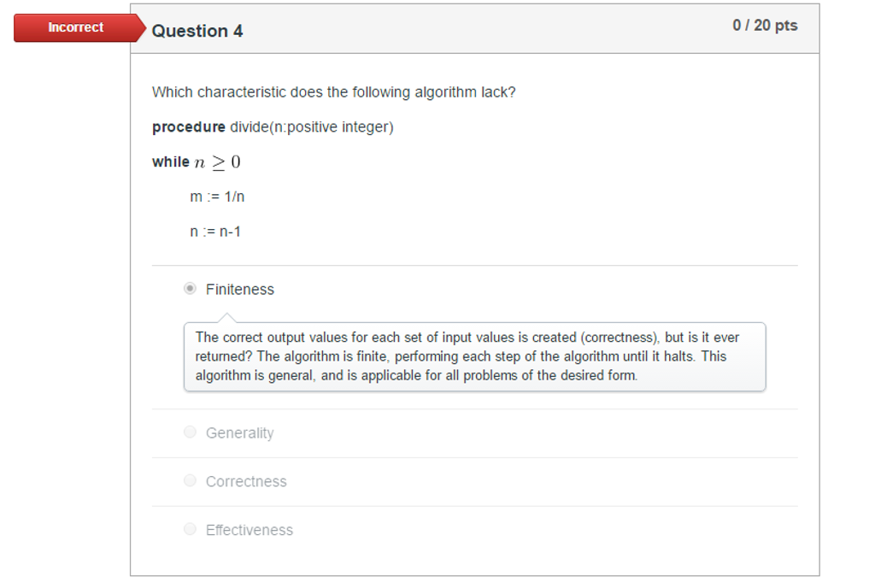Click the Effectiveness answer label text
This screenshot has height=588, width=875.
[249, 530]
